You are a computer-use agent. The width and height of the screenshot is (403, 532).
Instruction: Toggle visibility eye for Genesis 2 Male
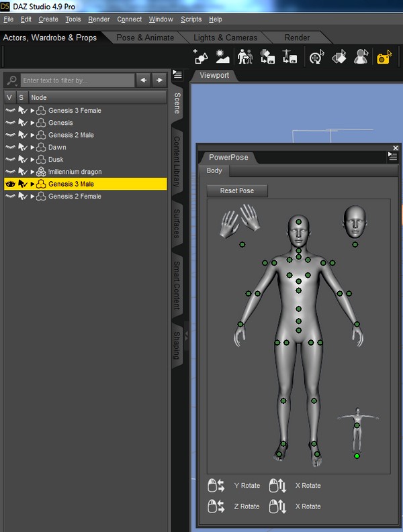(11, 135)
